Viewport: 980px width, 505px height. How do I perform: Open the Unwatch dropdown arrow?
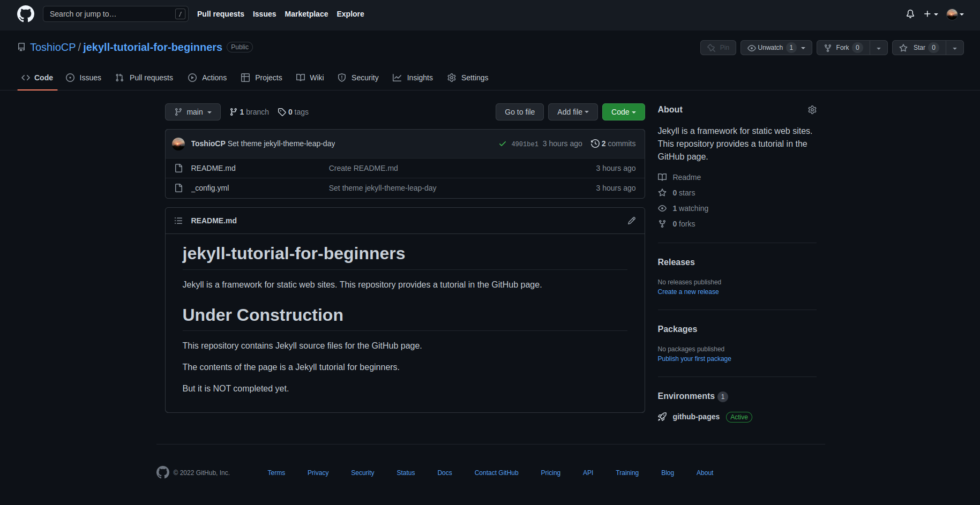coord(804,48)
